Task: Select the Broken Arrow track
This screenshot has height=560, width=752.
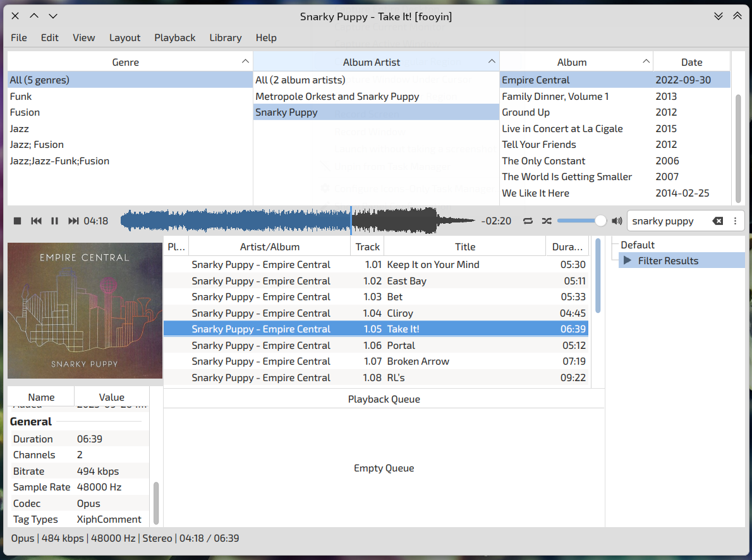Action: point(376,362)
